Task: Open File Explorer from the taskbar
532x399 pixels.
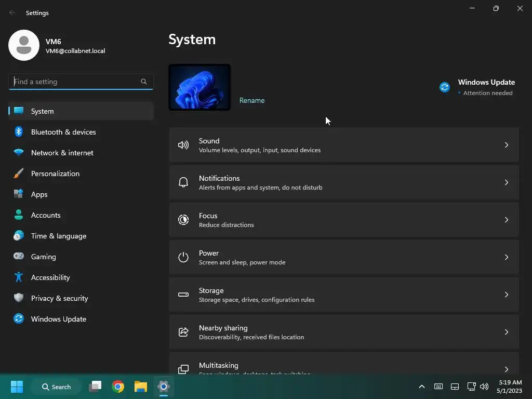Action: click(140, 387)
